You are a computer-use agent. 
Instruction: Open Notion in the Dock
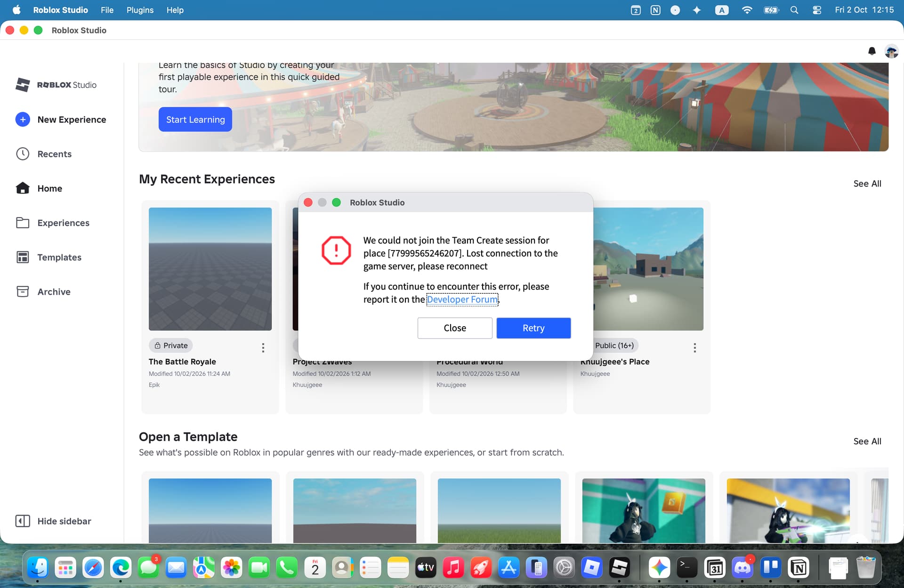[x=798, y=567]
